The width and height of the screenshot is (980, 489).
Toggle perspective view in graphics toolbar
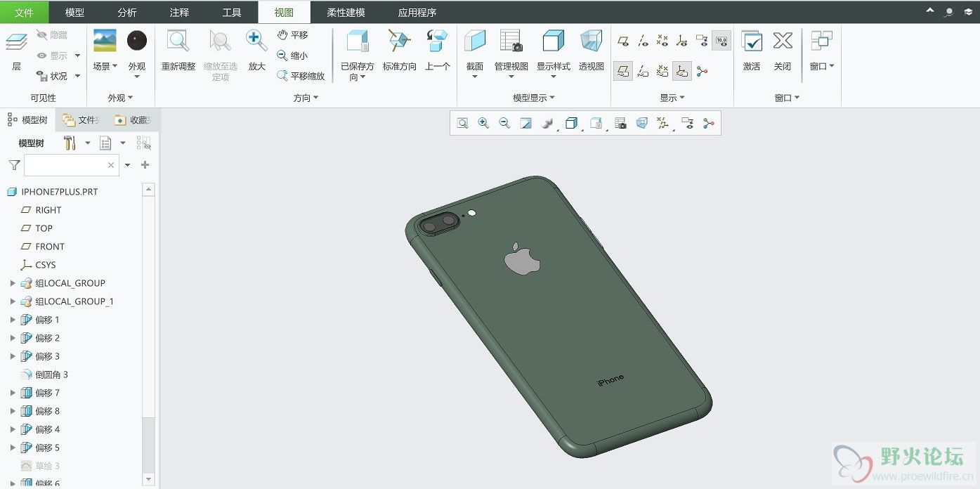click(x=641, y=123)
